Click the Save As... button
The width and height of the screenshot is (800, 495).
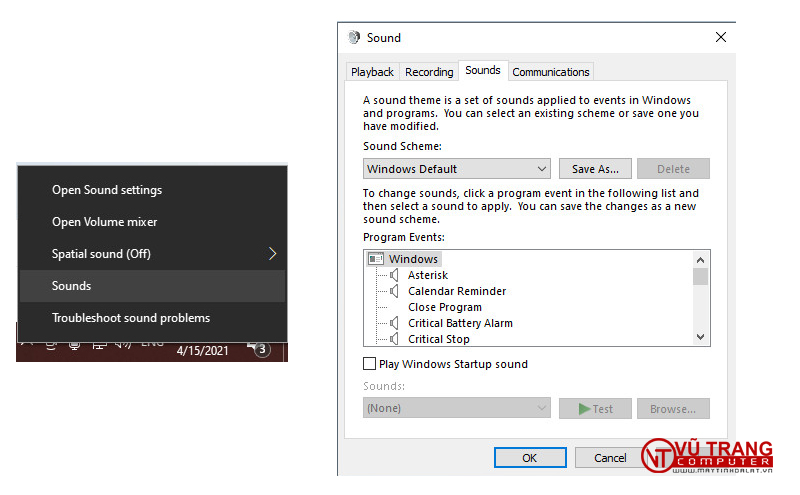point(595,169)
